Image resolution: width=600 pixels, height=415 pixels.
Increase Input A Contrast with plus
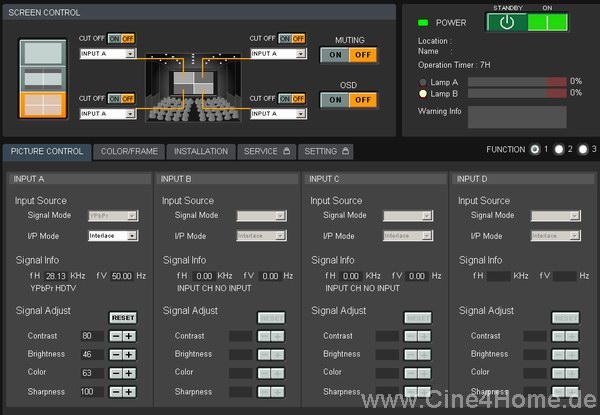tap(129, 336)
